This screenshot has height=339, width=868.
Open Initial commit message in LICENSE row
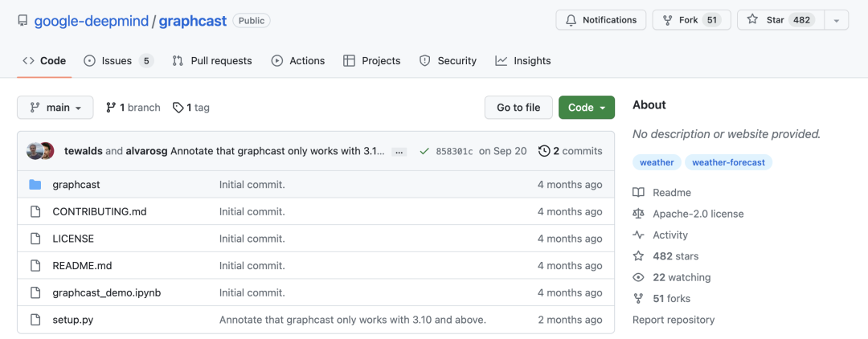pyautogui.click(x=252, y=239)
